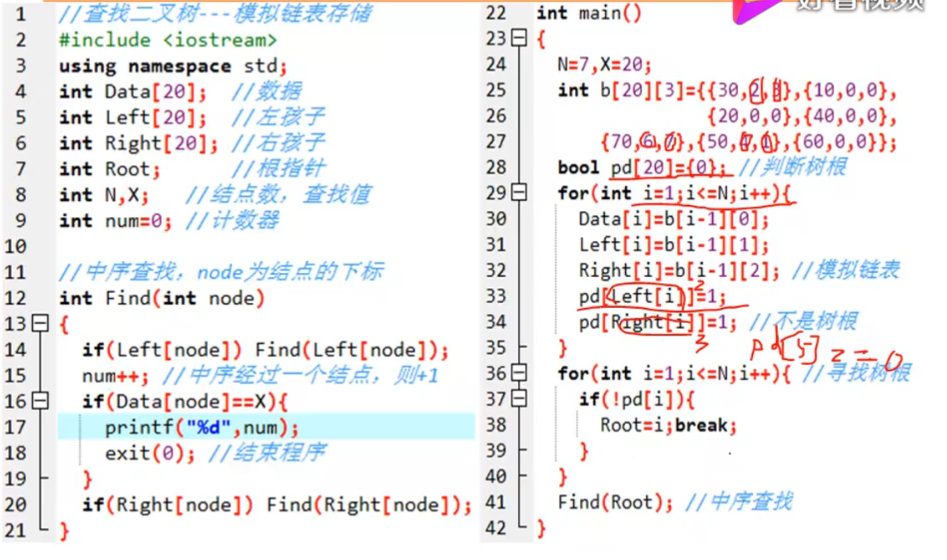
Task: Collapse the if(!pd[i]) block at line 37
Action: pos(519,399)
